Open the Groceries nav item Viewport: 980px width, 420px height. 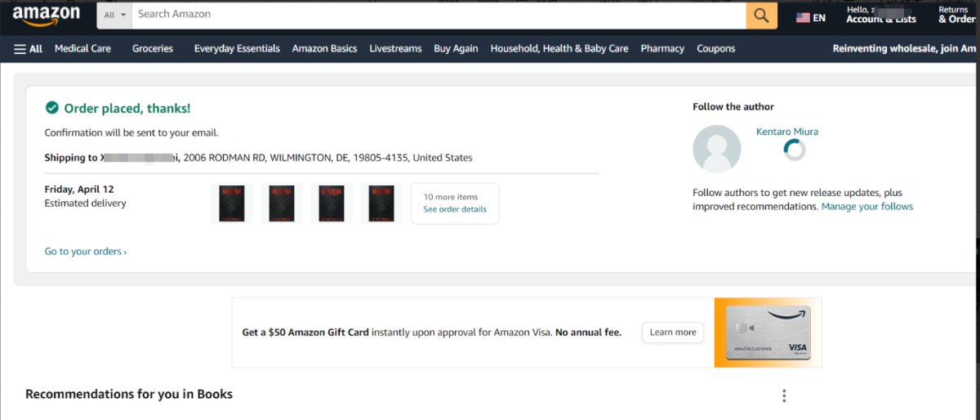coord(153,48)
